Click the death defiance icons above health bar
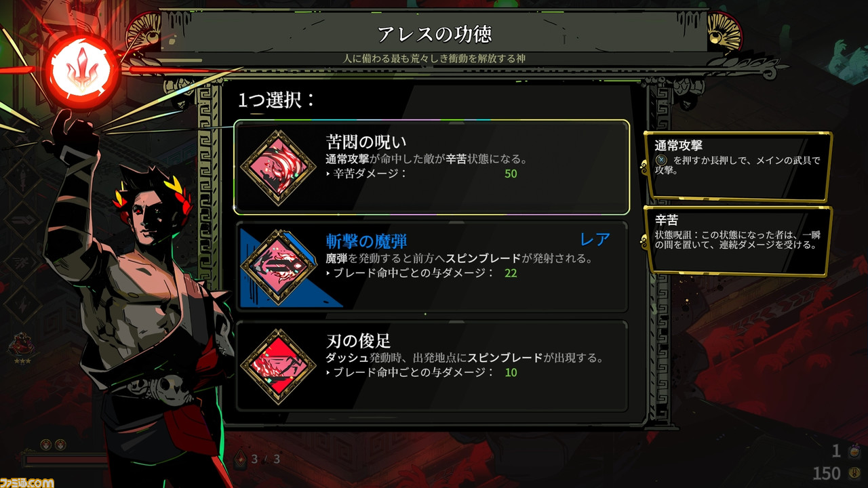 [x=52, y=445]
